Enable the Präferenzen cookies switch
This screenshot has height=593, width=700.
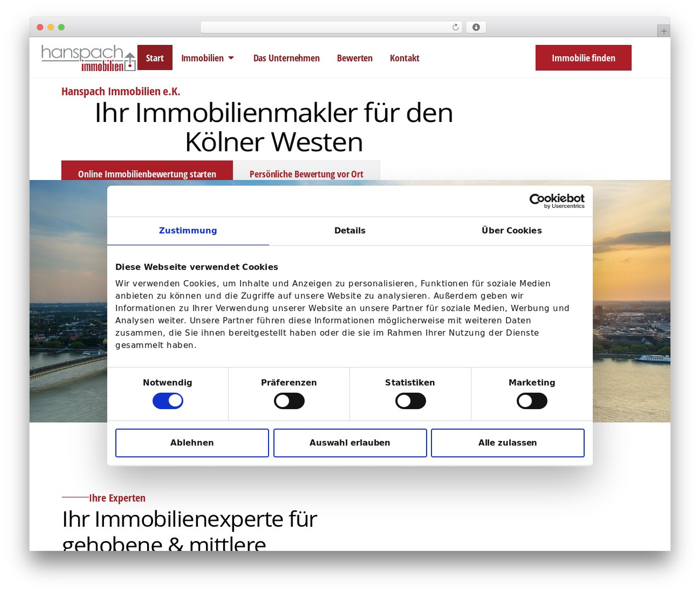pos(289,401)
